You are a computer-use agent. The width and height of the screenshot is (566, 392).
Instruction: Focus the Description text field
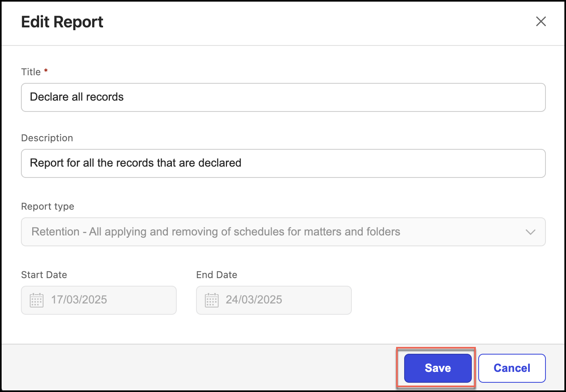click(x=283, y=163)
